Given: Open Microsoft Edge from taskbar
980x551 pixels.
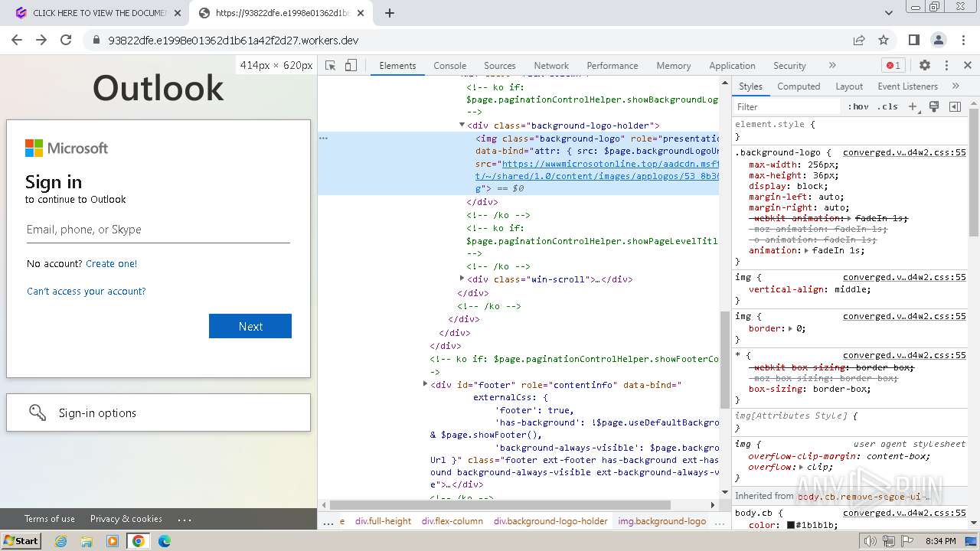Looking at the screenshot, I should pyautogui.click(x=165, y=541).
